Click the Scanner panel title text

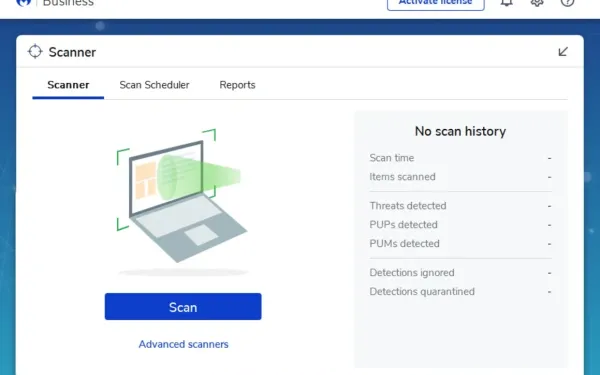pos(72,52)
